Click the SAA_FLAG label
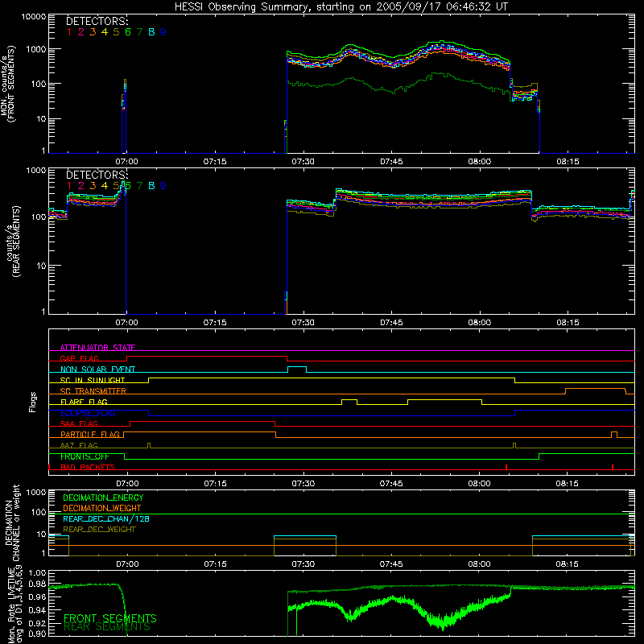 tap(79, 423)
